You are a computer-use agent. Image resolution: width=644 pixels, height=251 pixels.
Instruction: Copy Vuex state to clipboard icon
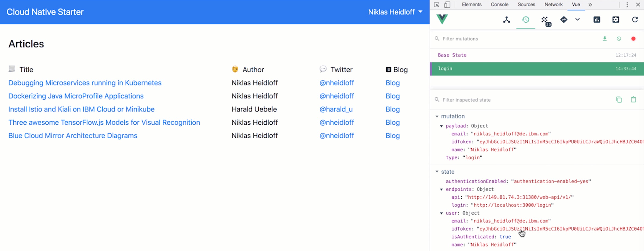click(619, 100)
